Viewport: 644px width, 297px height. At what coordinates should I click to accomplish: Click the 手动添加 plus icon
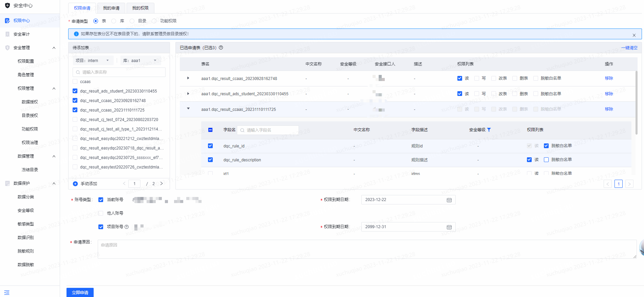pyautogui.click(x=75, y=184)
